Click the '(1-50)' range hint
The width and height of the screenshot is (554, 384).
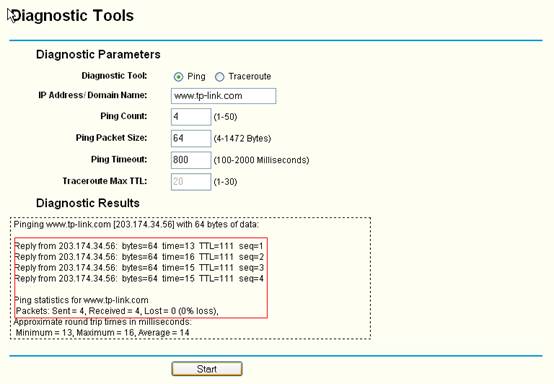225,117
